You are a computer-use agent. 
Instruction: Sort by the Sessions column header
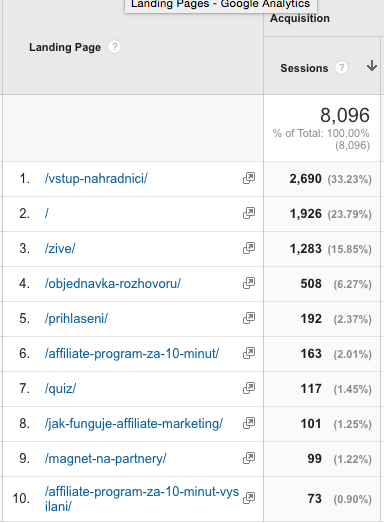[x=304, y=68]
